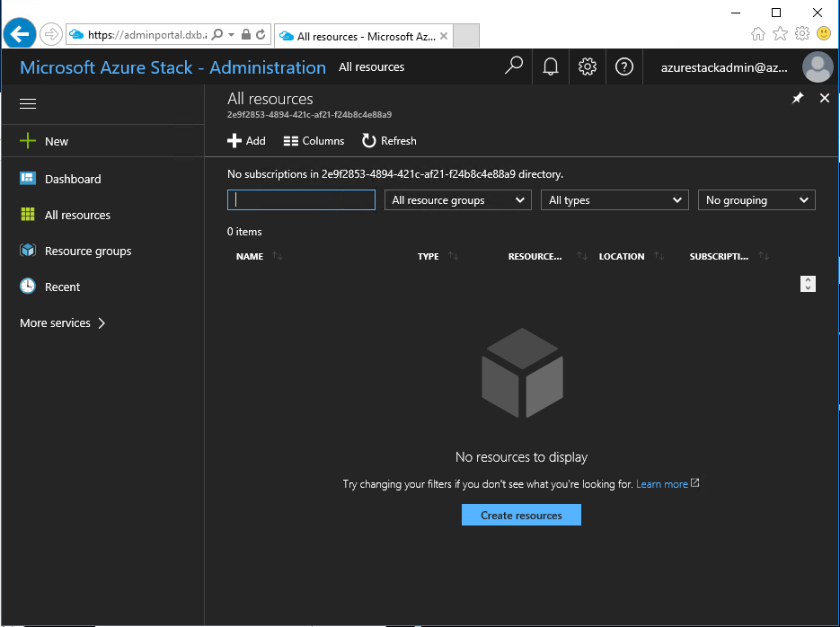Open the notifications bell
This screenshot has width=840, height=627.
point(551,67)
